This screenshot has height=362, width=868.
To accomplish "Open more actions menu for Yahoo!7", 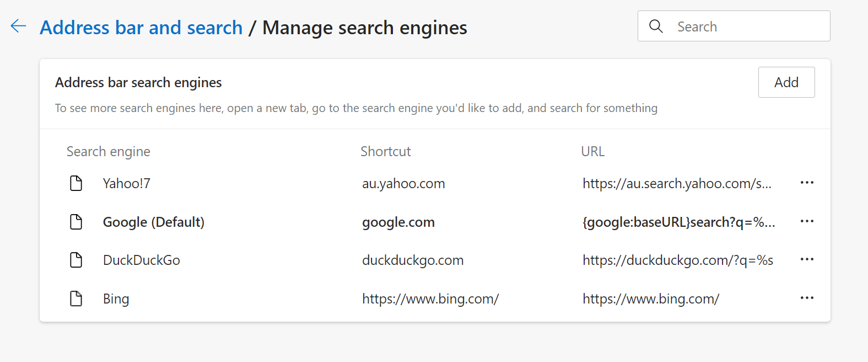I will pos(807,183).
